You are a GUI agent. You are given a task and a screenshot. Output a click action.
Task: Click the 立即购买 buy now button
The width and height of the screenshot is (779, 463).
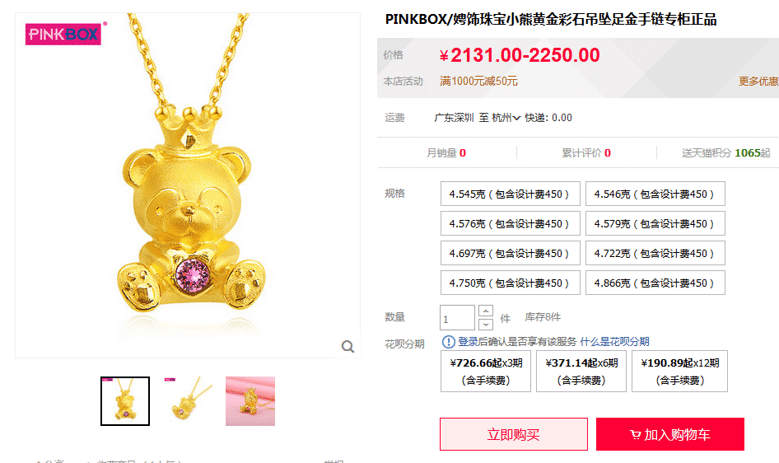click(514, 434)
